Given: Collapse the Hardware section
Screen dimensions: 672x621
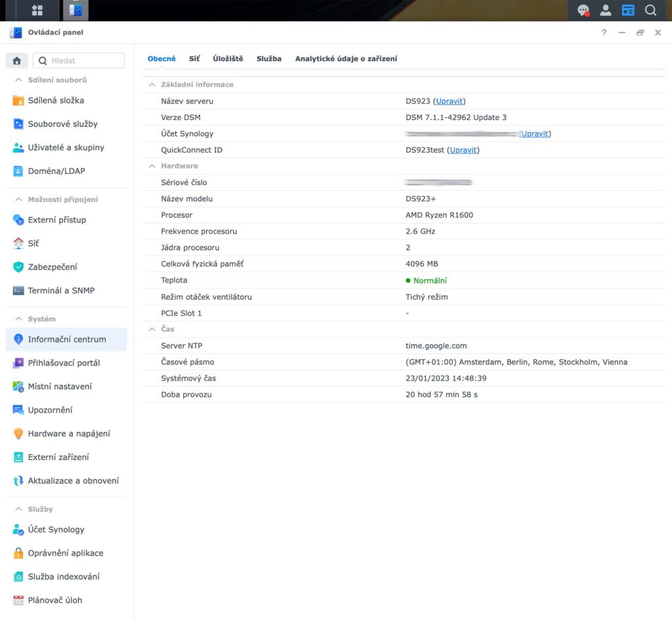Looking at the screenshot, I should [x=152, y=166].
